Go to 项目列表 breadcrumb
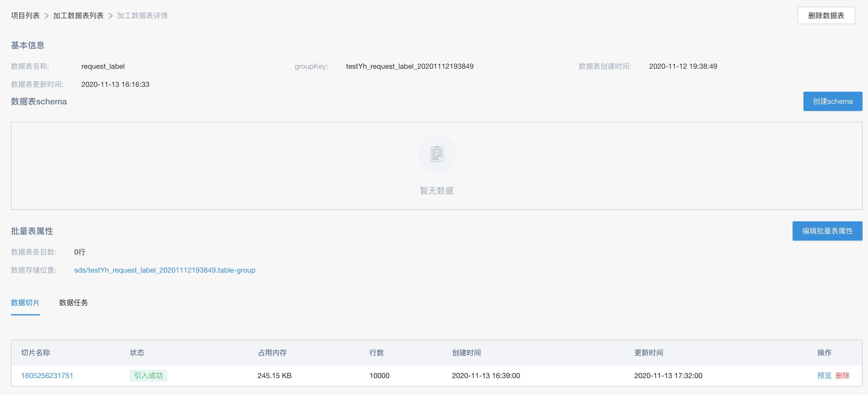Image resolution: width=868 pixels, height=395 pixels. [x=25, y=15]
